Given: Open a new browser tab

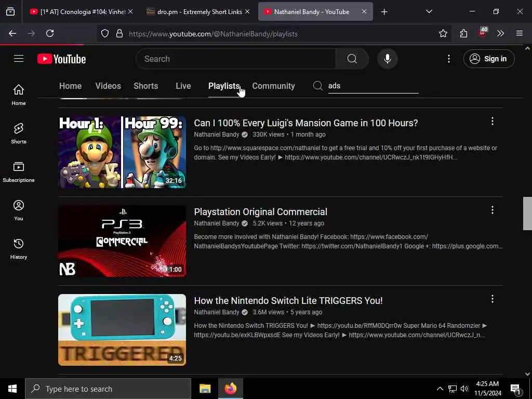Looking at the screenshot, I should pos(384,12).
